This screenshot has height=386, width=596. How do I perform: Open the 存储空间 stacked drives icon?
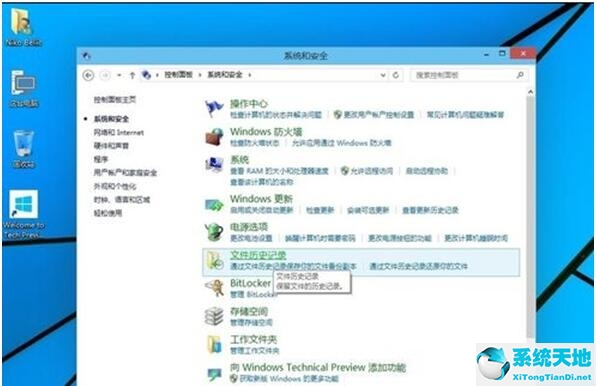pyautogui.click(x=214, y=316)
